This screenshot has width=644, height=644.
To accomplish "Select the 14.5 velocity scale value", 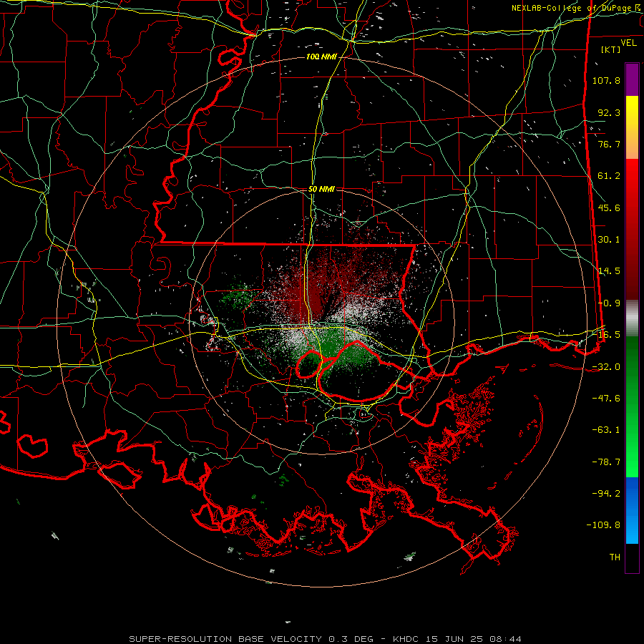I will [x=609, y=271].
